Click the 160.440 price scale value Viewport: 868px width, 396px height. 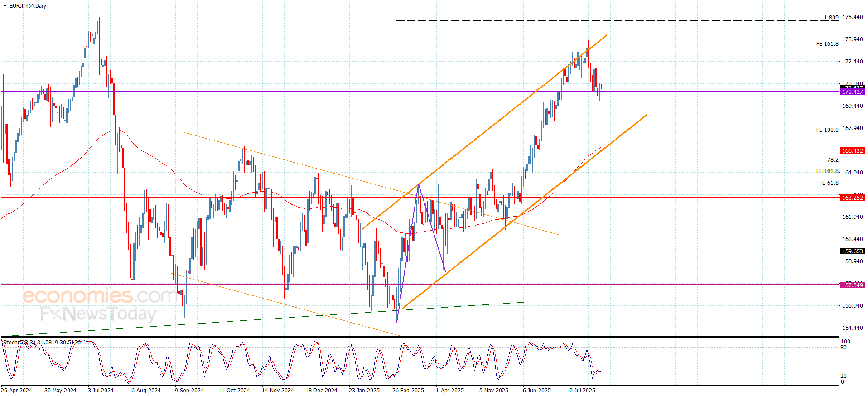coord(852,239)
